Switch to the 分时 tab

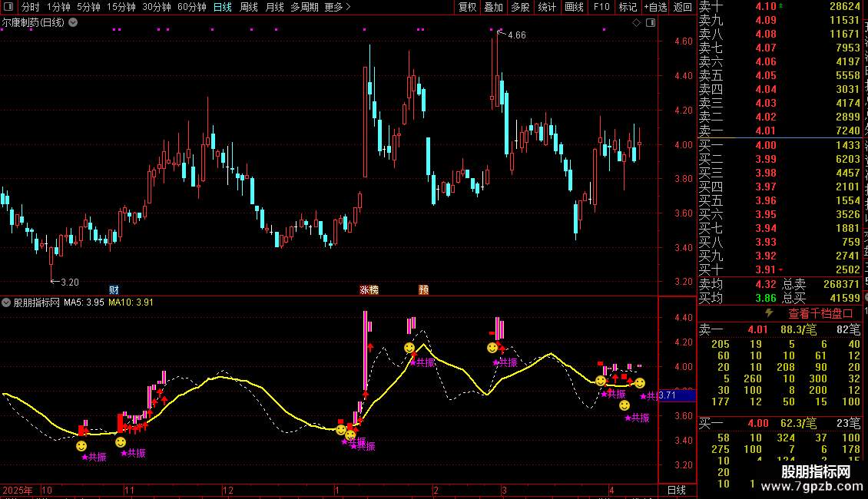[31, 7]
